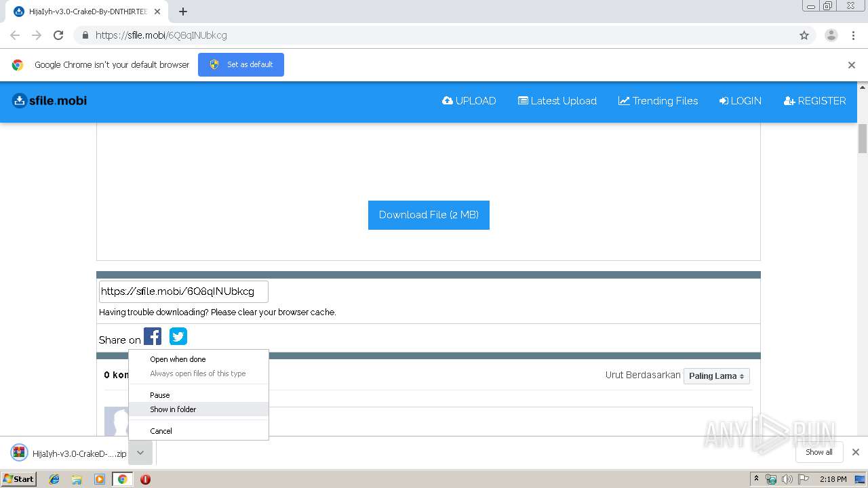This screenshot has height=488, width=868.
Task: Open Windows Explorer folder icon in taskbar
Action: click(x=77, y=479)
